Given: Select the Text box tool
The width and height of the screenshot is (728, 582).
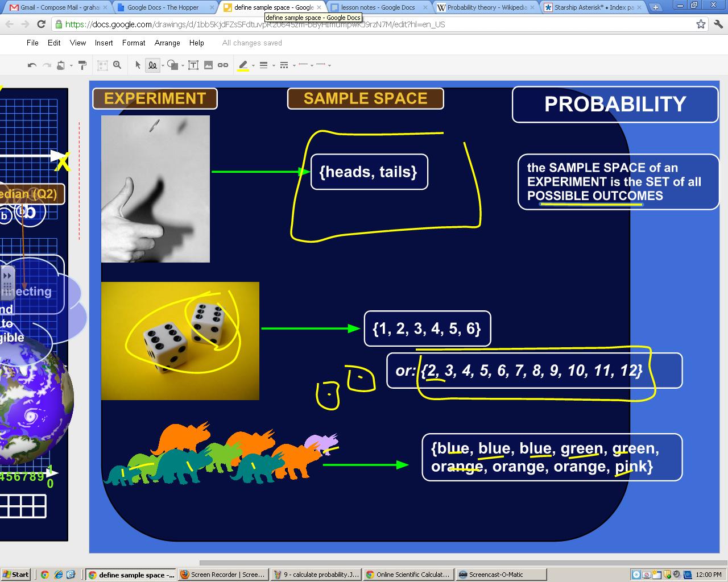Looking at the screenshot, I should point(193,65).
